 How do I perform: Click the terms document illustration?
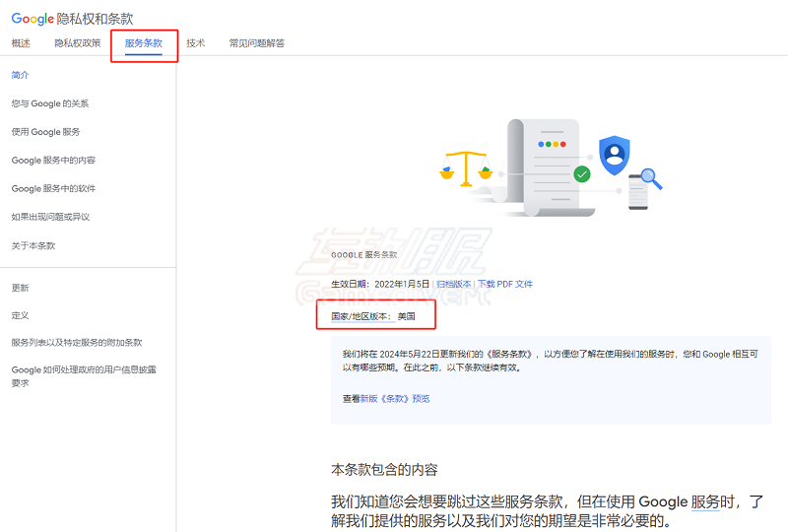tap(551, 167)
